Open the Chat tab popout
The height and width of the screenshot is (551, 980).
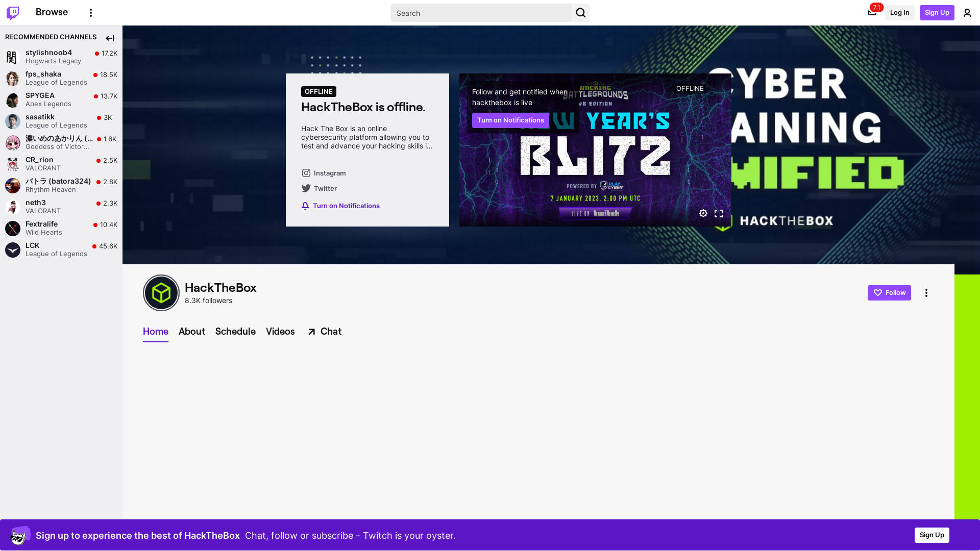pos(325,332)
